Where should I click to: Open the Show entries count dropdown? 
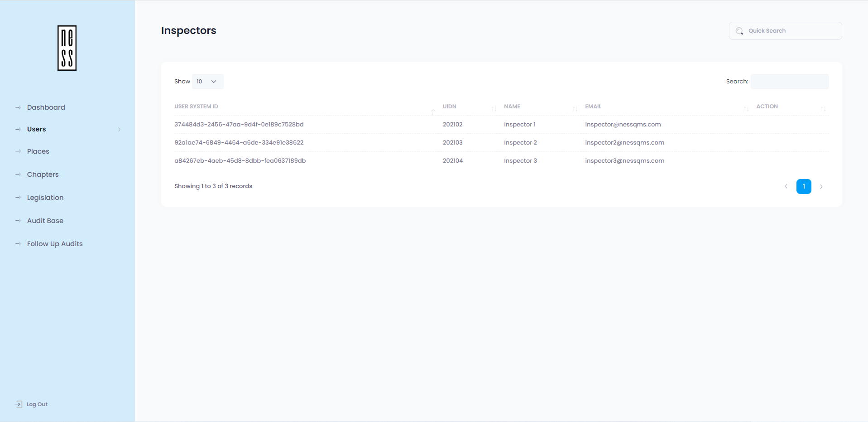tap(207, 82)
